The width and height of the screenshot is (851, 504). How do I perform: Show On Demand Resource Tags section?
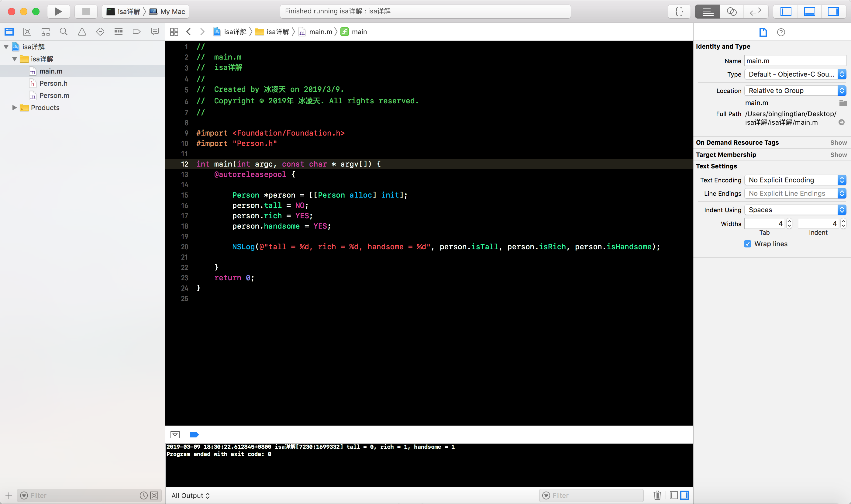[x=839, y=142]
